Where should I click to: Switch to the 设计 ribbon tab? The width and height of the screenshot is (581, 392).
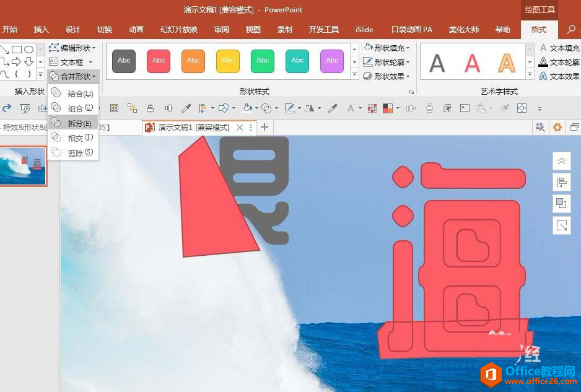(x=72, y=29)
